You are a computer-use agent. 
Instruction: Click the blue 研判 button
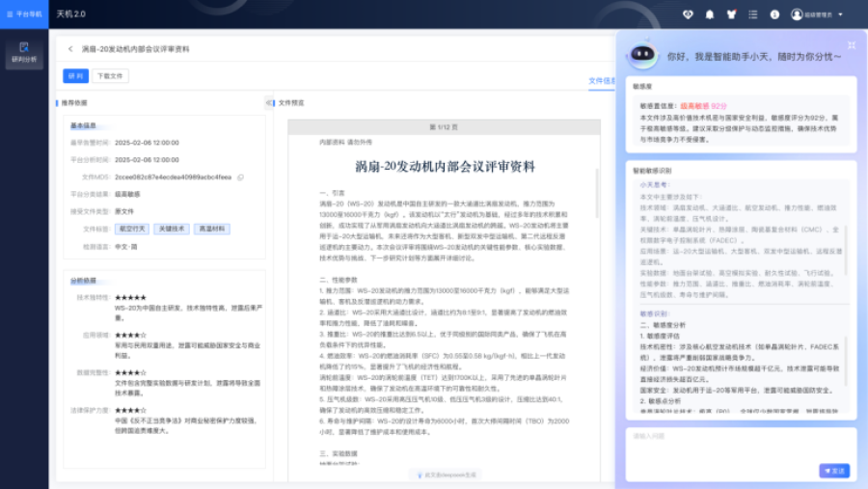click(75, 76)
